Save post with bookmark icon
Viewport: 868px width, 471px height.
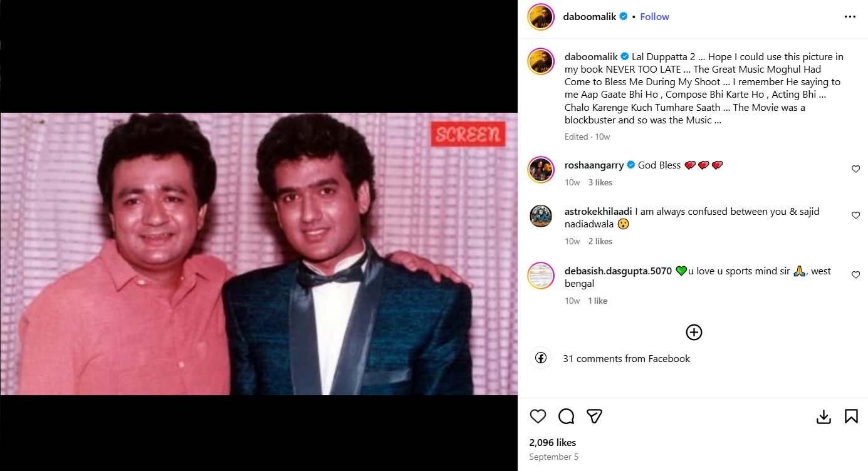click(x=851, y=417)
